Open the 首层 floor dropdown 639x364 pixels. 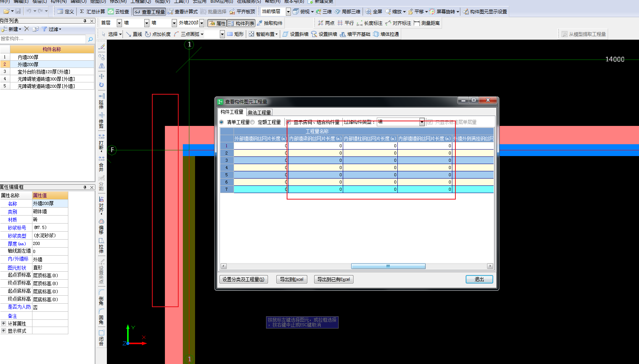point(119,23)
